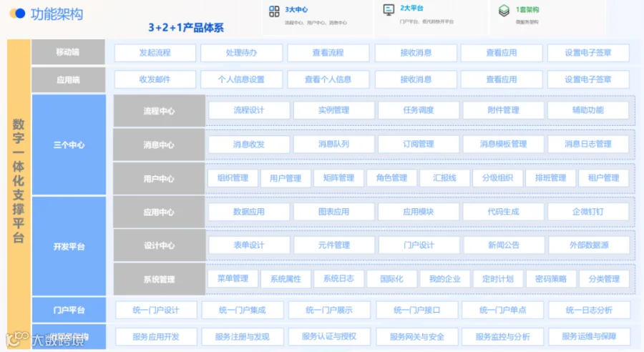Click the 元件管理 box
The image size is (644, 352).
point(334,245)
